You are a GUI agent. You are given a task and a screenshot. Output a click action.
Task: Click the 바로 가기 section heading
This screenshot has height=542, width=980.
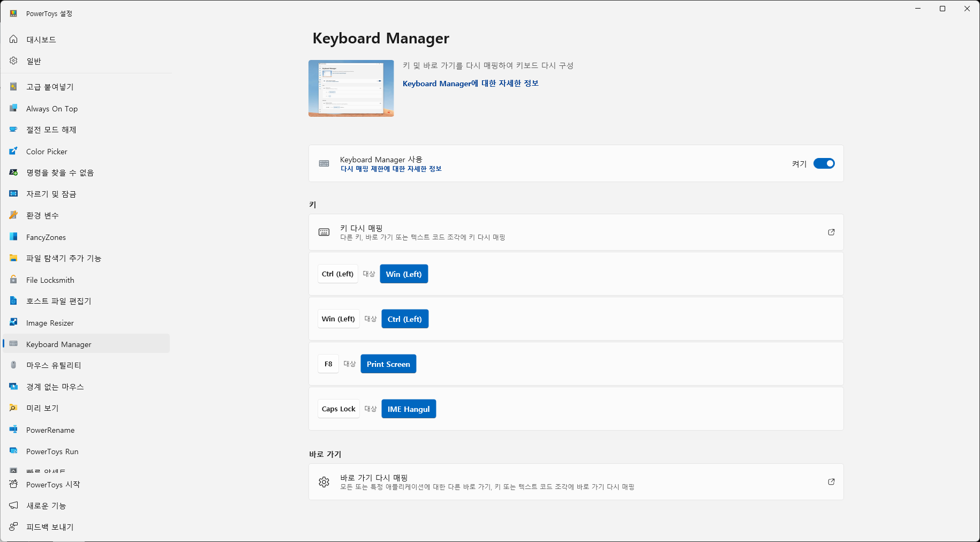click(x=325, y=454)
